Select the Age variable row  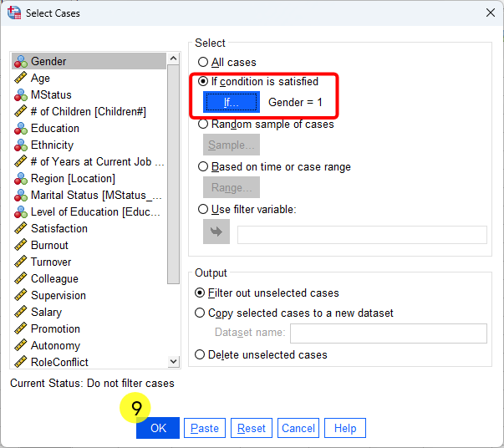[89, 78]
